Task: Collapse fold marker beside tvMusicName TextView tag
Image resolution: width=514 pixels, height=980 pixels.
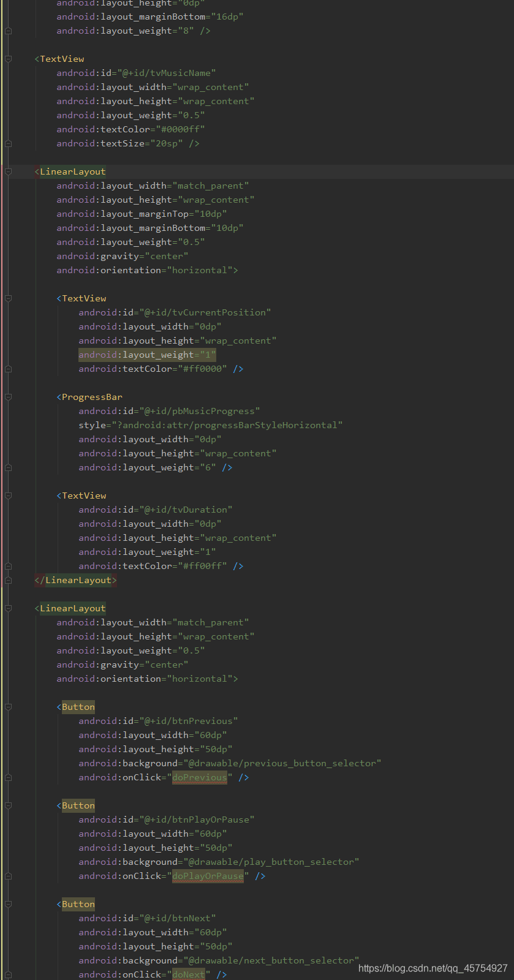Action: (8, 59)
